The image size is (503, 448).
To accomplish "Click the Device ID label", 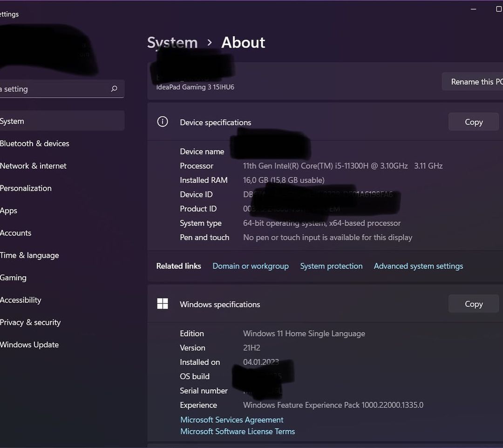I will 196,194.
